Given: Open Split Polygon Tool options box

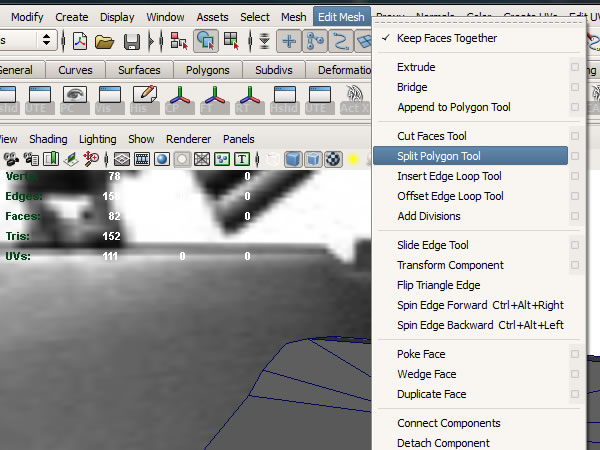Looking at the screenshot, I should pos(574,157).
